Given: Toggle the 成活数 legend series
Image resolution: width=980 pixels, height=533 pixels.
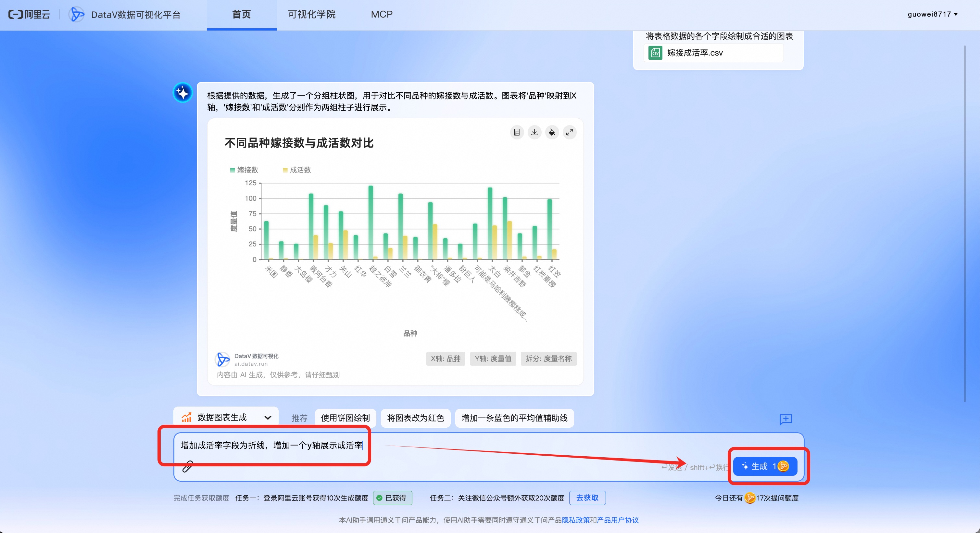Looking at the screenshot, I should coord(297,170).
